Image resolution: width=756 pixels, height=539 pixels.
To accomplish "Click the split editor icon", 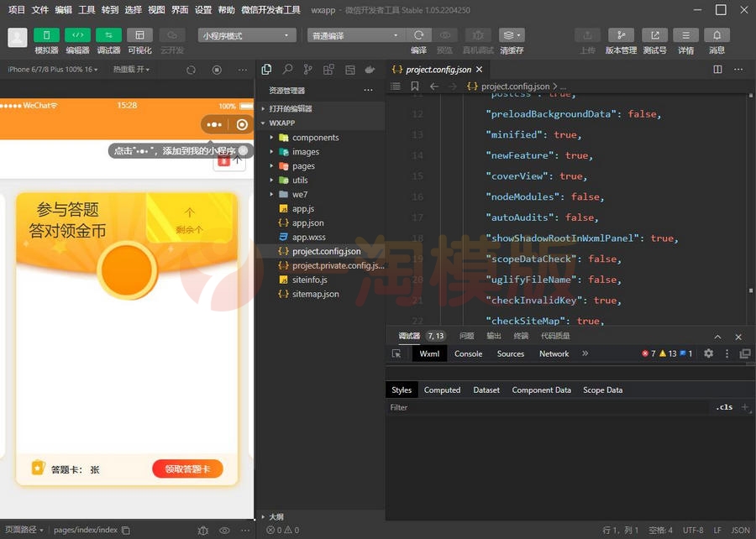I will point(717,70).
